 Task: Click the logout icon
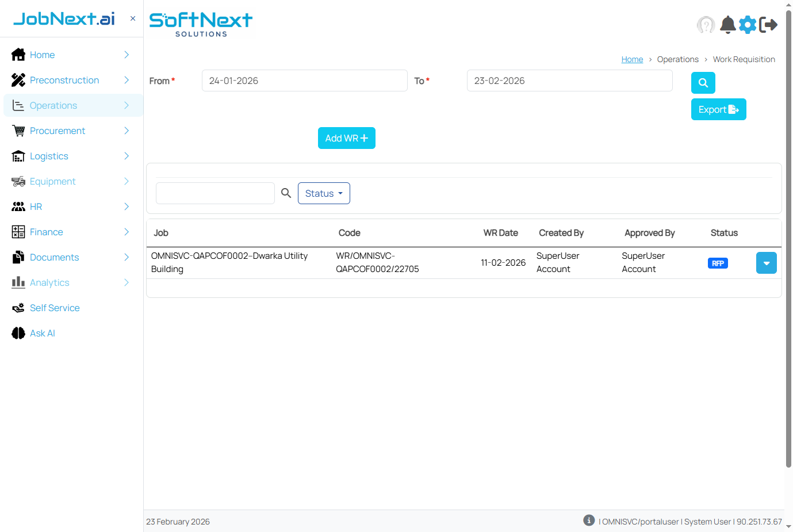point(768,25)
